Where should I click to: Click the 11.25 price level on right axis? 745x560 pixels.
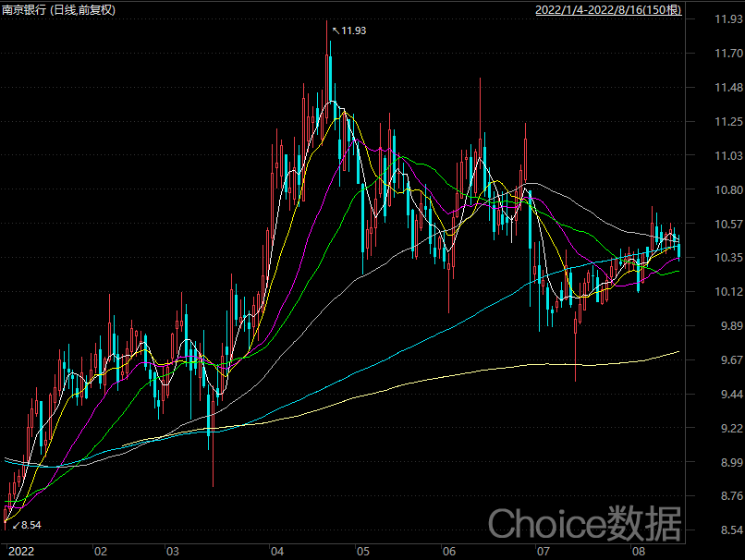click(717, 122)
